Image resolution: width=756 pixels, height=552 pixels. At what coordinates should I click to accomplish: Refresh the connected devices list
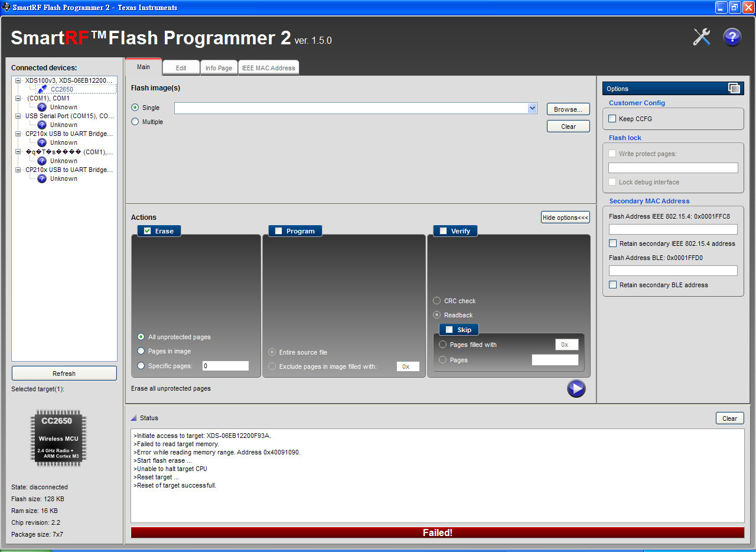(64, 374)
